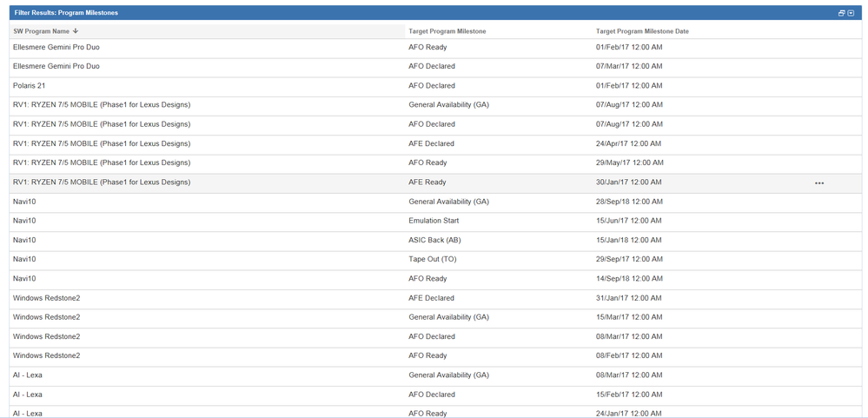Select Navi10 in the Emulation Start row
Viewport: 868px width, 418px height.
24,221
